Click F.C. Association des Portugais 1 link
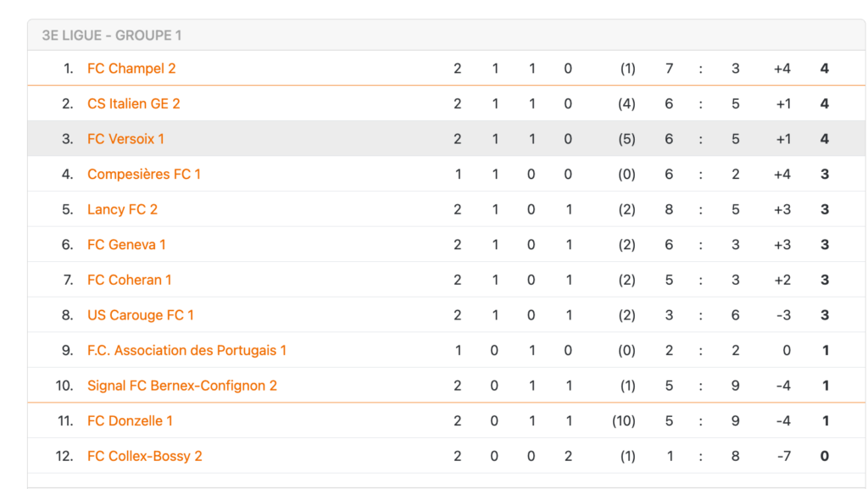The image size is (868, 489). 187,351
